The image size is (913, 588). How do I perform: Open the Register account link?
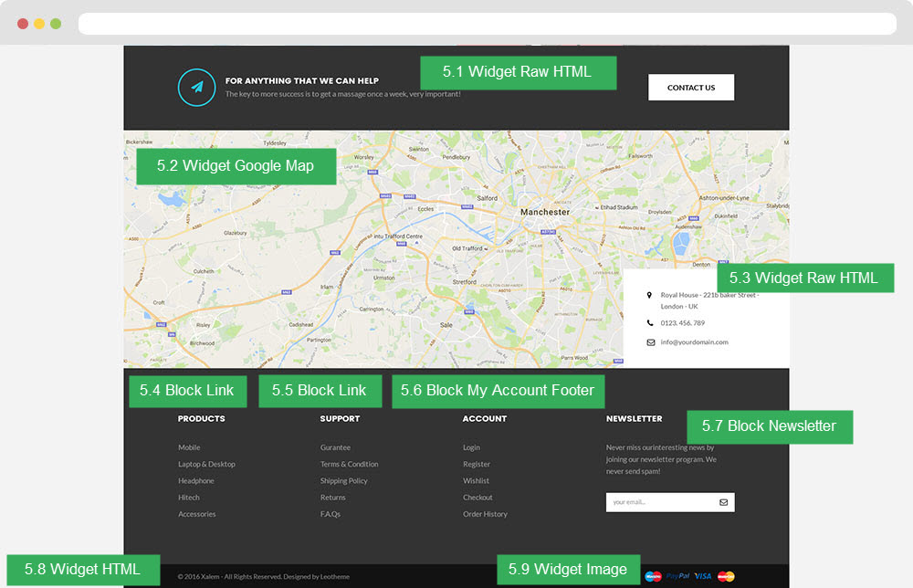pos(477,465)
